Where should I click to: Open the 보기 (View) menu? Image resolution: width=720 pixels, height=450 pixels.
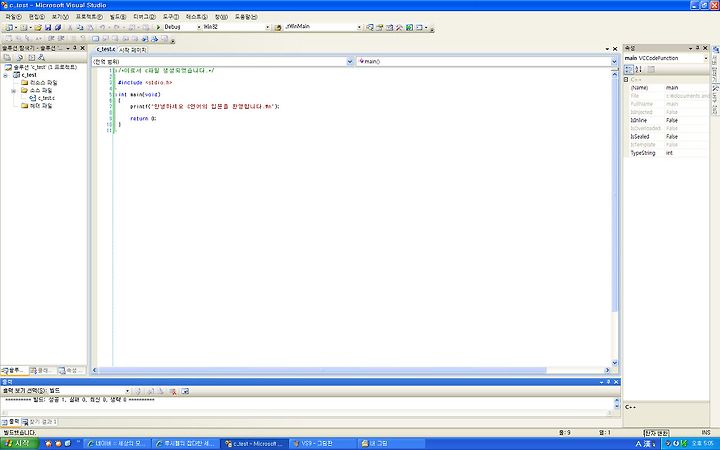pos(60,17)
